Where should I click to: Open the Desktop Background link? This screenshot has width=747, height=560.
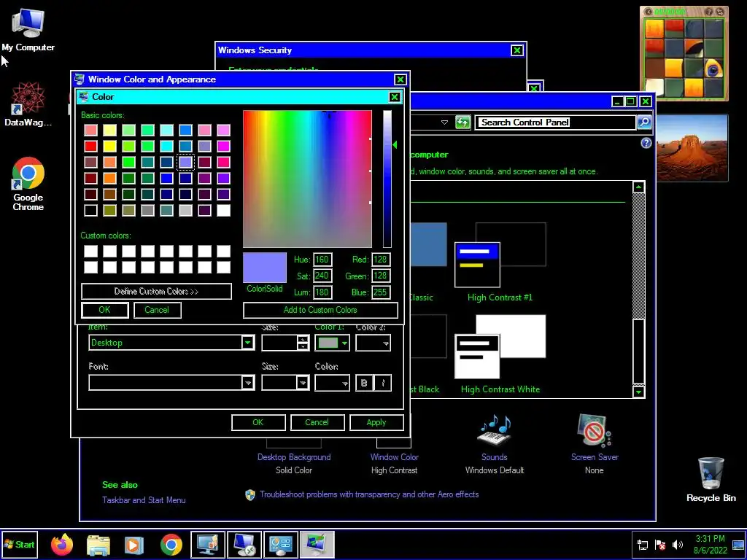point(294,457)
